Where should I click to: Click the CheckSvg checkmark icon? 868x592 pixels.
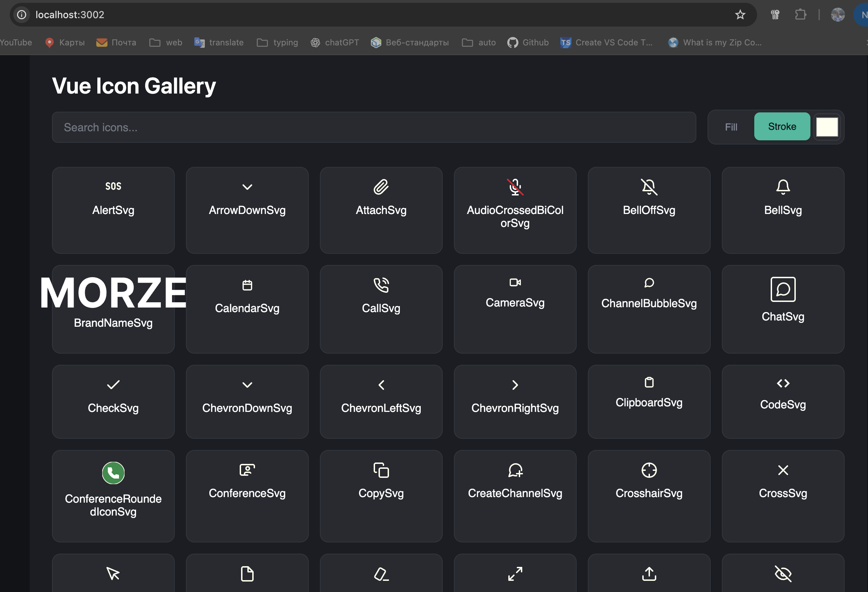[113, 385]
